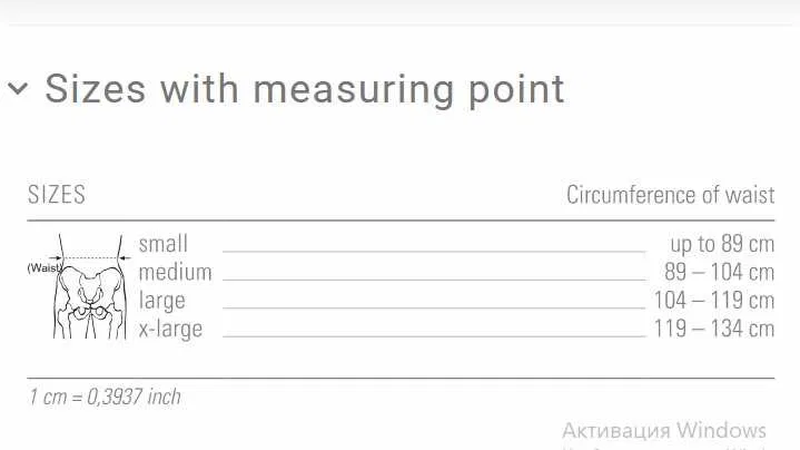Click the pelvis waist measurement diagram

click(90, 290)
